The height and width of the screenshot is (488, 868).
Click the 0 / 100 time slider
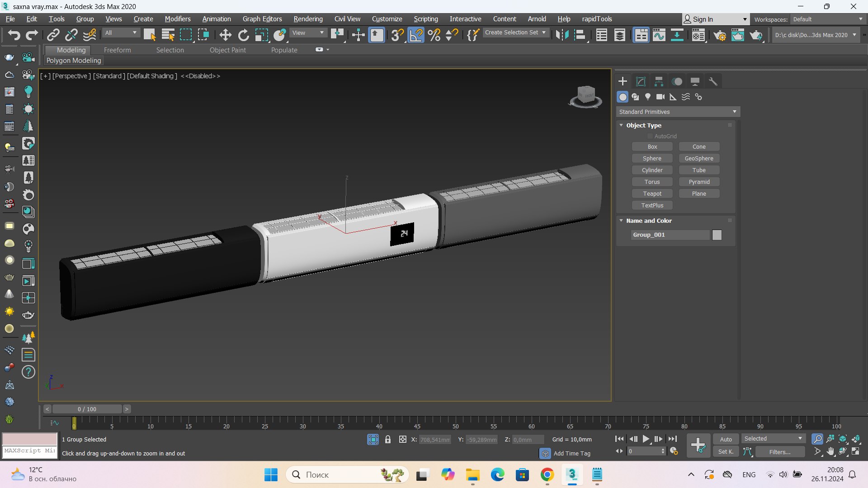(87, 409)
